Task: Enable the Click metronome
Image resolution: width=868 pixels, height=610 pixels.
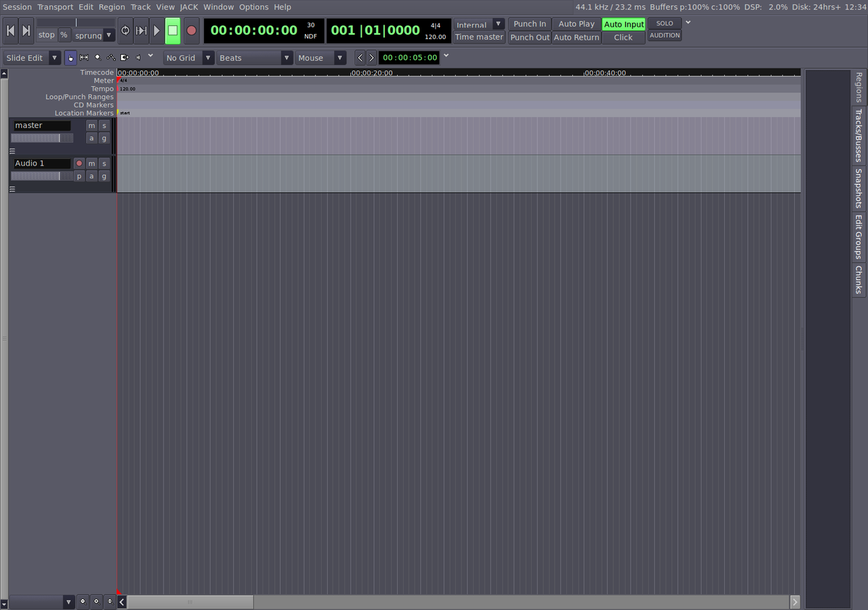Action: point(623,37)
